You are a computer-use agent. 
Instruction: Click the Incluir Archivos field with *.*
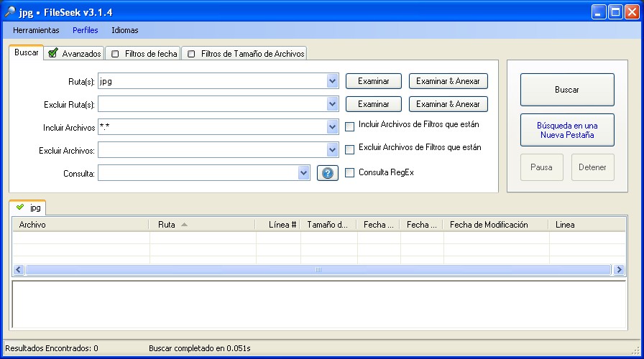[213, 127]
